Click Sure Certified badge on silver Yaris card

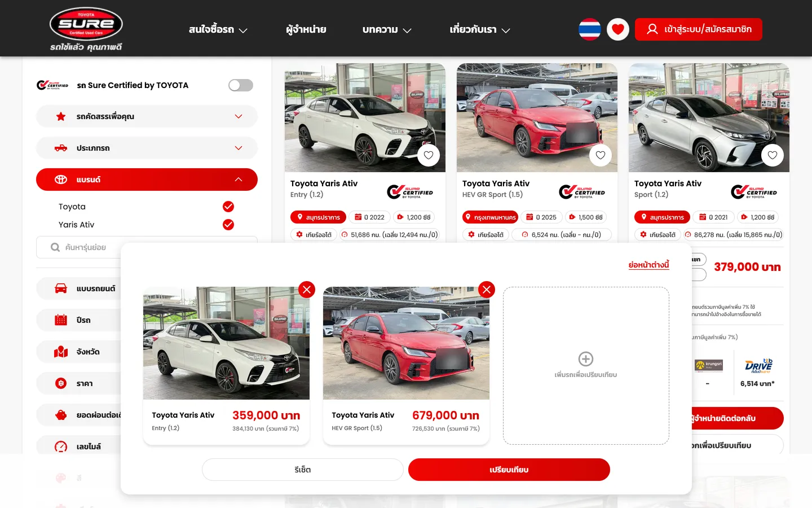click(754, 192)
